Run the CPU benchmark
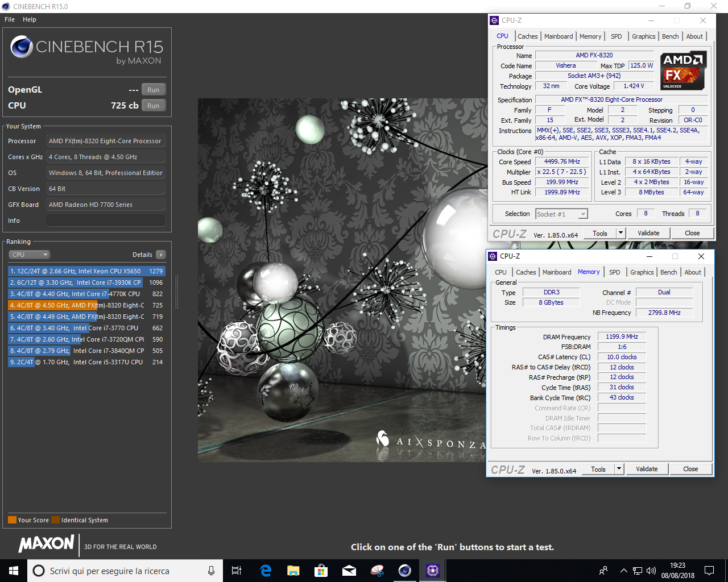The width and height of the screenshot is (728, 582). 154,106
